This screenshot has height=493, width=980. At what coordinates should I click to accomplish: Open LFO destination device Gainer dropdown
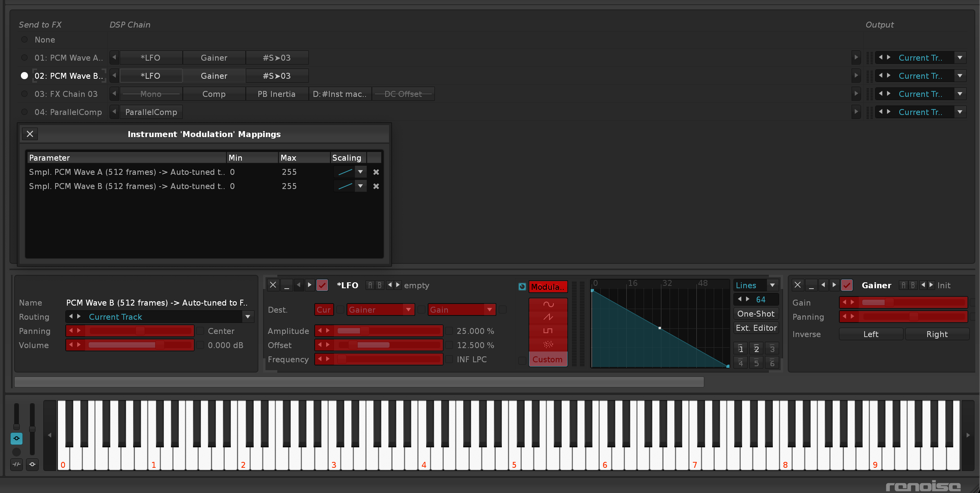[408, 310]
